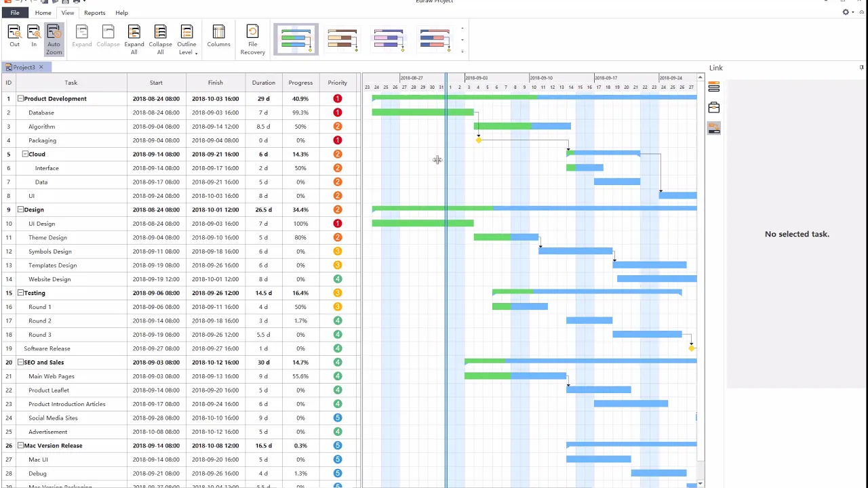Image resolution: width=868 pixels, height=488 pixels.
Task: Select the Theme Design Gantt progress bar
Action: 506,237
